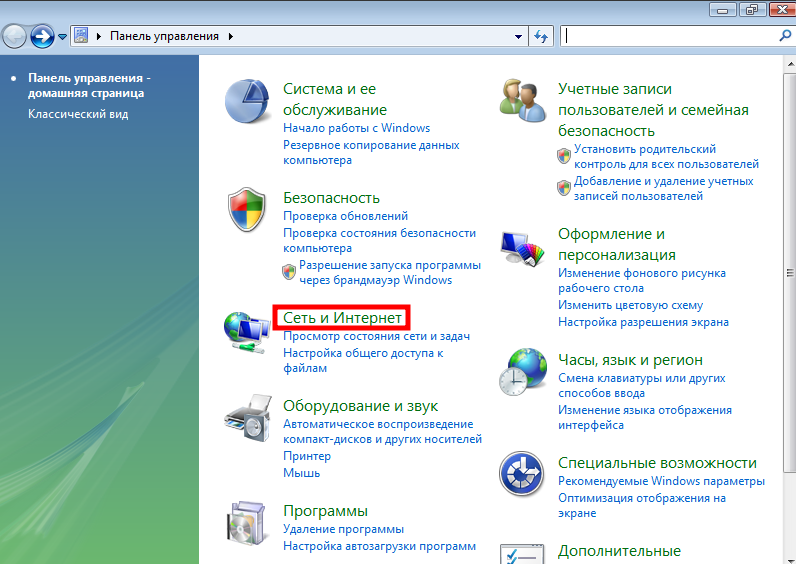
Task: Click the Programs disc box icon
Action: coord(246,523)
